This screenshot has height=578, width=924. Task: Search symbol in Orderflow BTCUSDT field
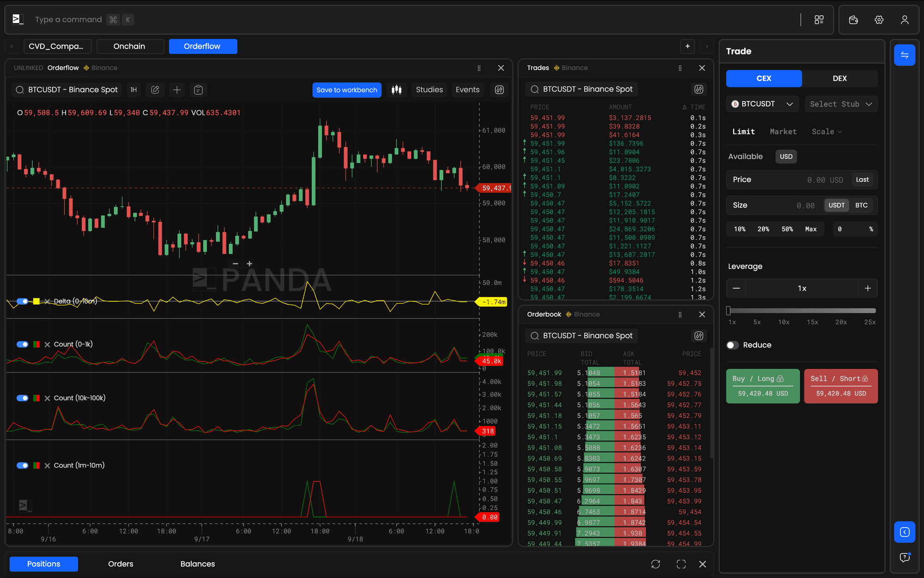pos(67,90)
